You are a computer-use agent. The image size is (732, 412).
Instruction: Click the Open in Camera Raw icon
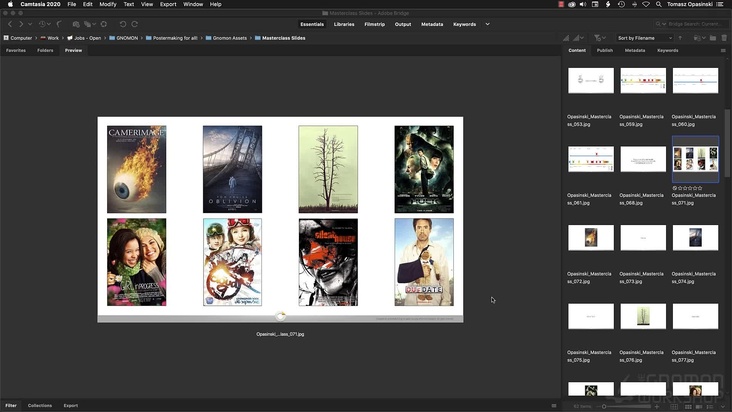(x=104, y=24)
